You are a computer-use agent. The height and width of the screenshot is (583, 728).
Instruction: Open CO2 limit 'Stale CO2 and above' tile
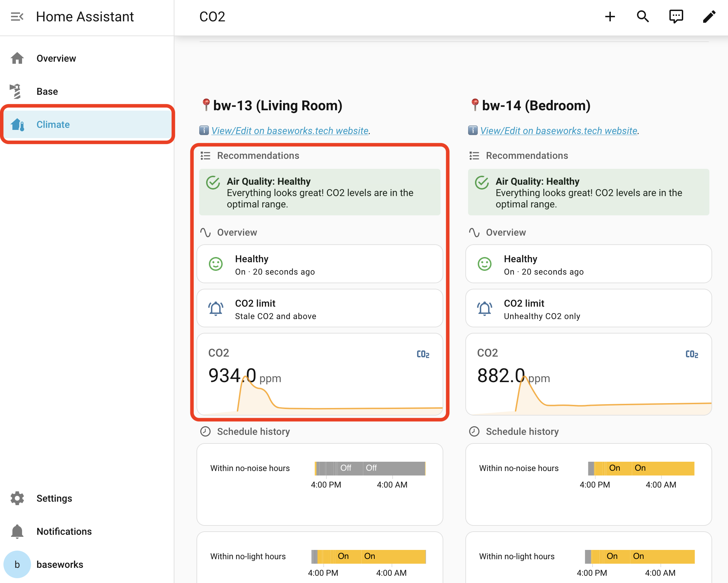point(320,308)
